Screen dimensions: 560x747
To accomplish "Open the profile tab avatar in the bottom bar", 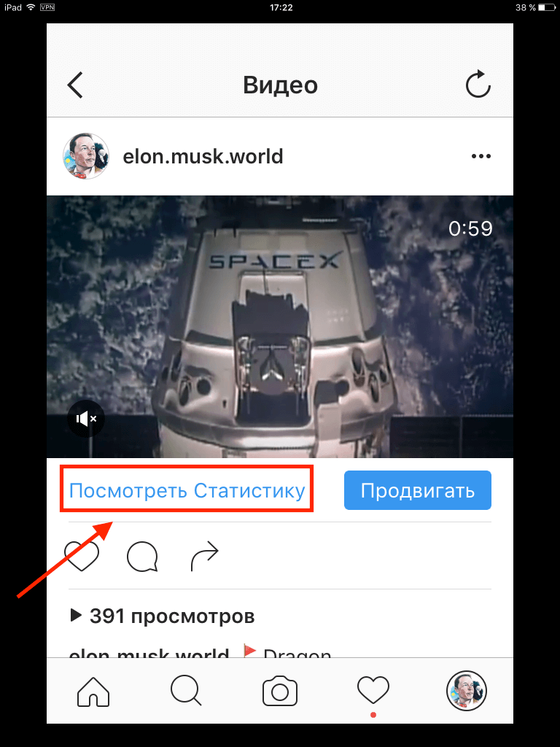I will (466, 691).
